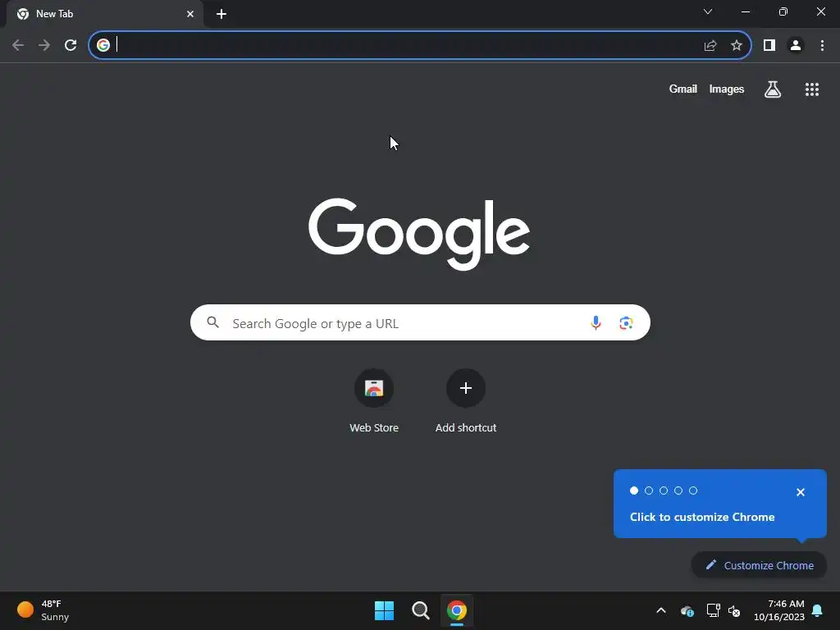Open the profile avatar menu

coord(796,45)
